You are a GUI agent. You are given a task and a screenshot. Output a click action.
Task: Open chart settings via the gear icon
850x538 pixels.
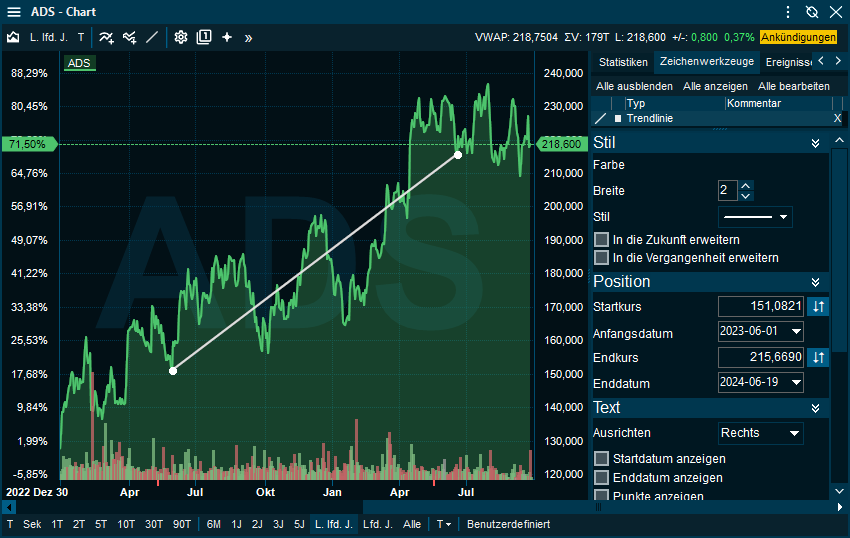tap(181, 37)
